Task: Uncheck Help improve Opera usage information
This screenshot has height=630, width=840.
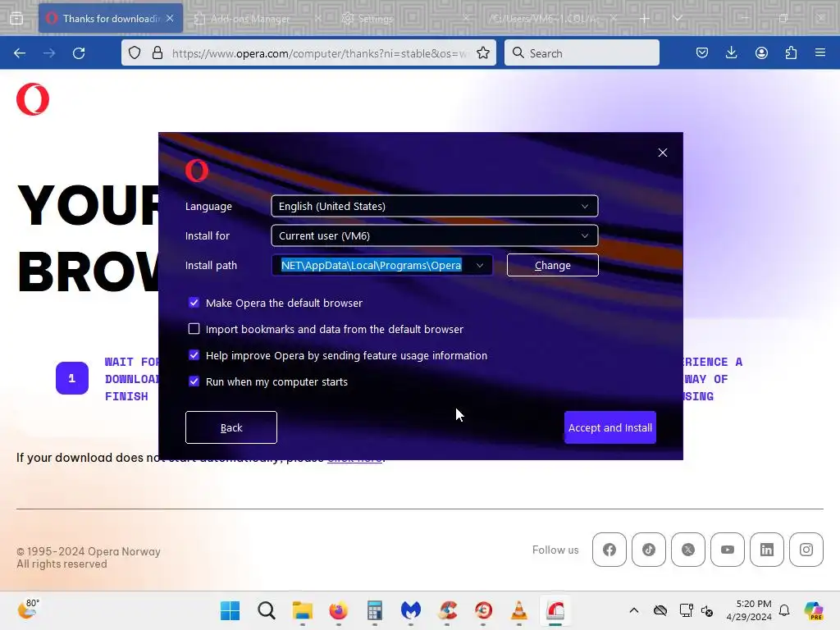Action: click(x=194, y=354)
